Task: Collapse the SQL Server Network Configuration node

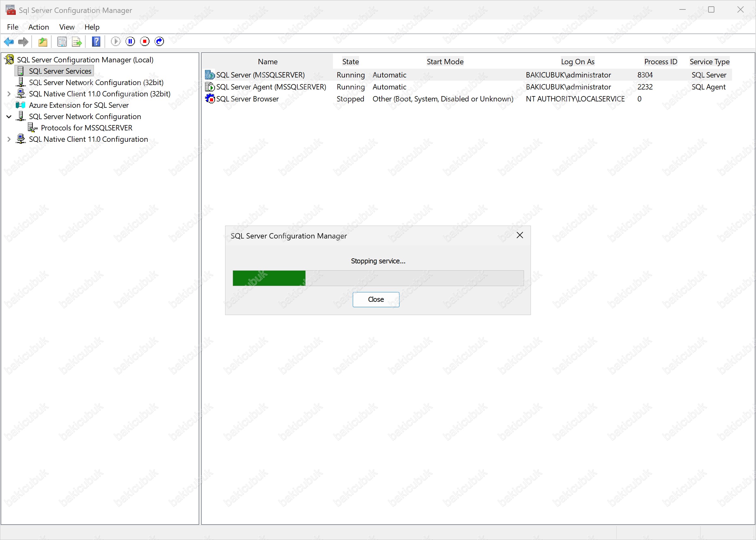Action: (9, 116)
